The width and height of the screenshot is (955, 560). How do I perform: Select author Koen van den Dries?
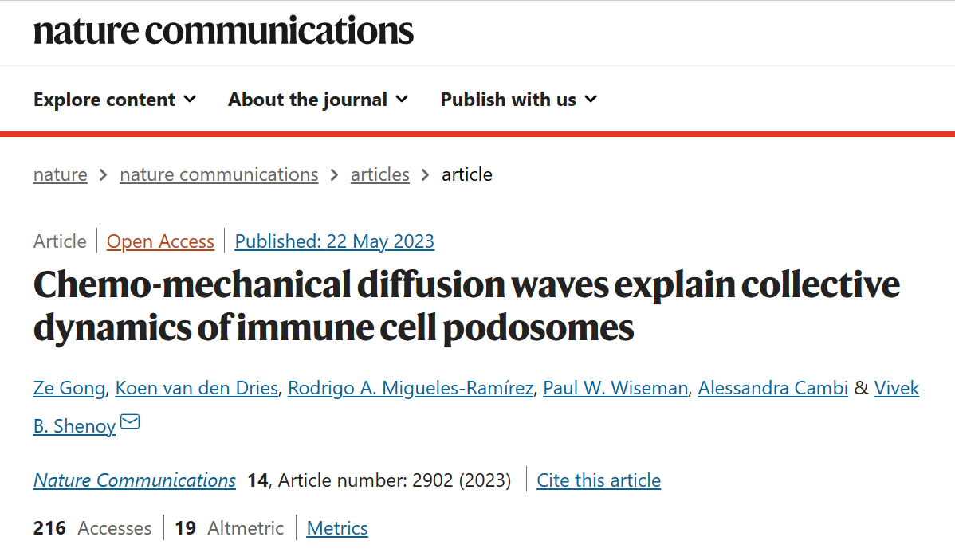(197, 388)
